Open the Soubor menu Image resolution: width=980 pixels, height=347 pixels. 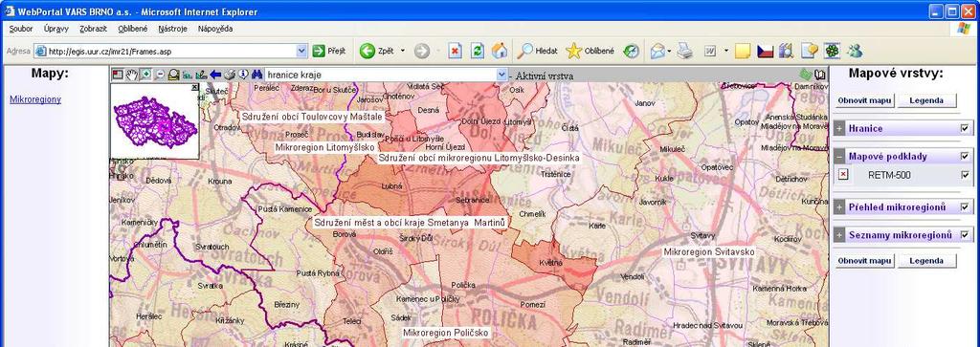coord(21,29)
